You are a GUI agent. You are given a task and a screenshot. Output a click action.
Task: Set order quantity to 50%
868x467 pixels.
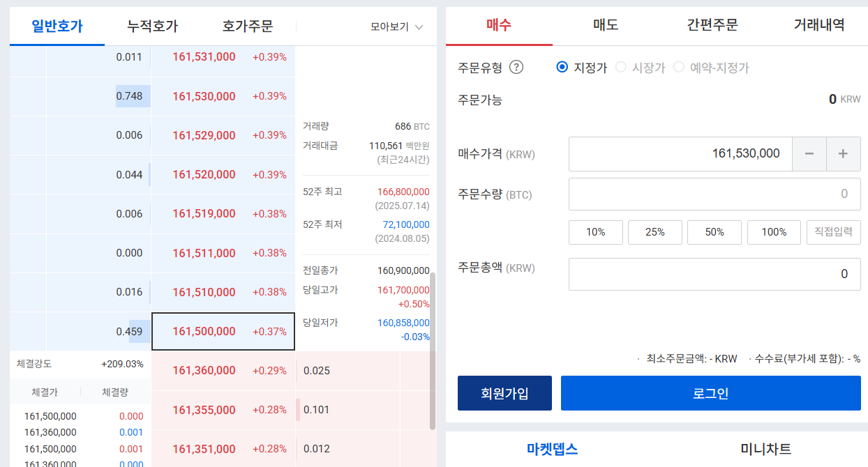click(x=714, y=232)
